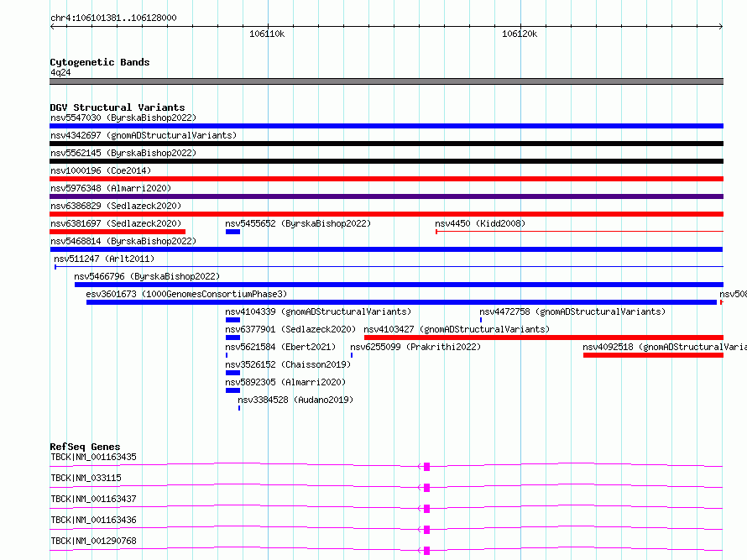Viewport: 747px width, 560px height.
Task: Click the exon box on TBCK|NM_001290768
Action: [x=427, y=551]
